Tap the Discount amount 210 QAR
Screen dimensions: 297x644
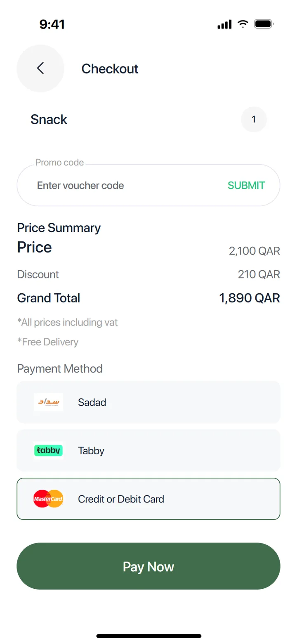click(259, 274)
